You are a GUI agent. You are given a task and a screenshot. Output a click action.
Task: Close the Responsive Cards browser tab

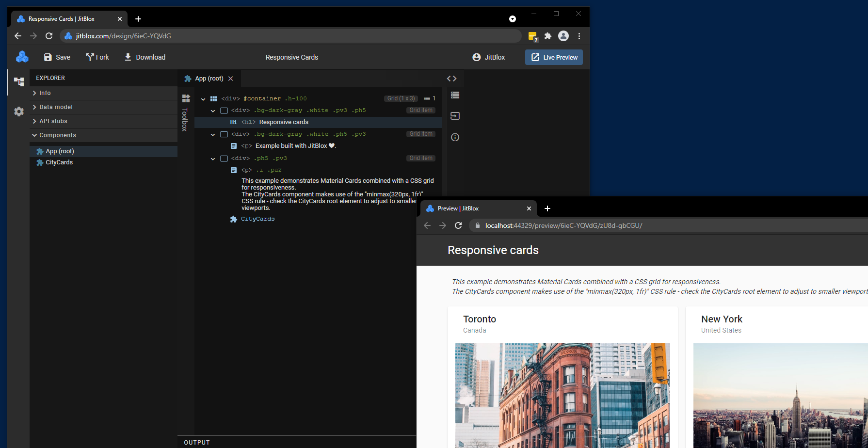click(120, 19)
